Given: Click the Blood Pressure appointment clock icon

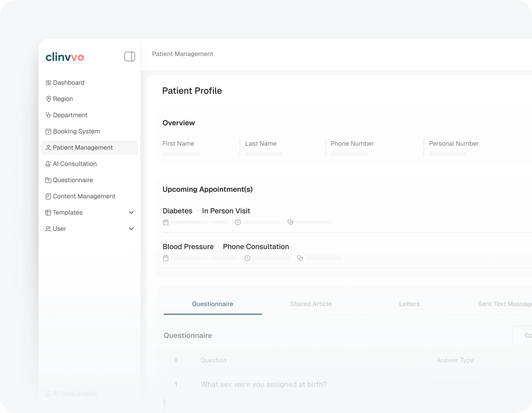Looking at the screenshot, I should (247, 258).
